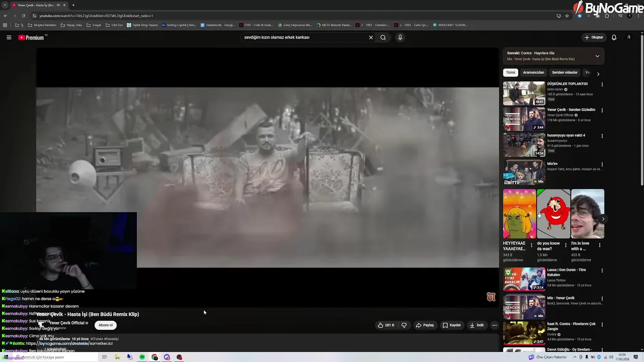Clear the search box with the X
The image size is (644, 362).
[371, 37]
